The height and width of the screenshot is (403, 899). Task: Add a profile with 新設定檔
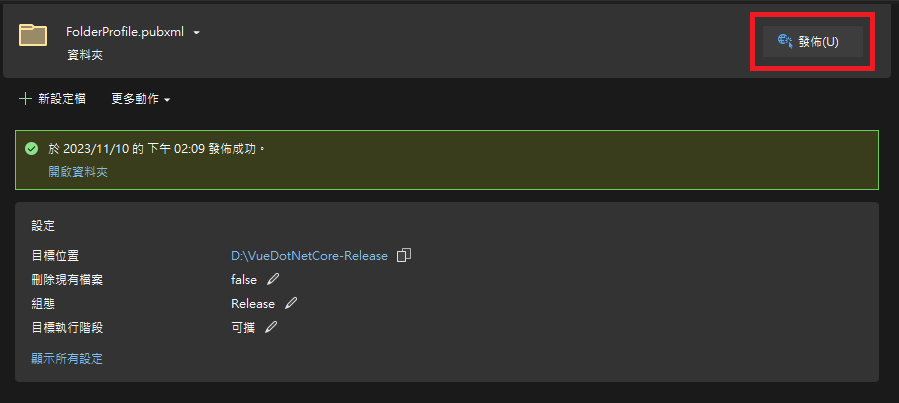coord(53,99)
